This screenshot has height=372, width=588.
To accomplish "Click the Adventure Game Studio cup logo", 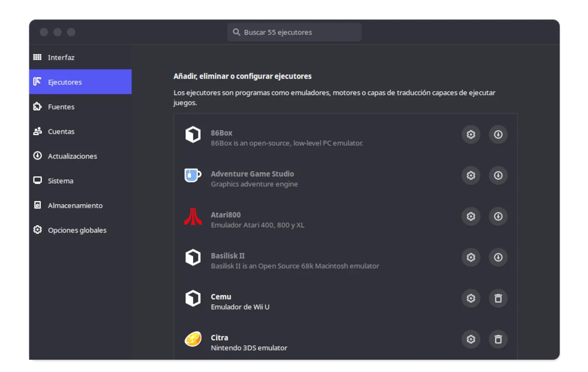I will 193,175.
